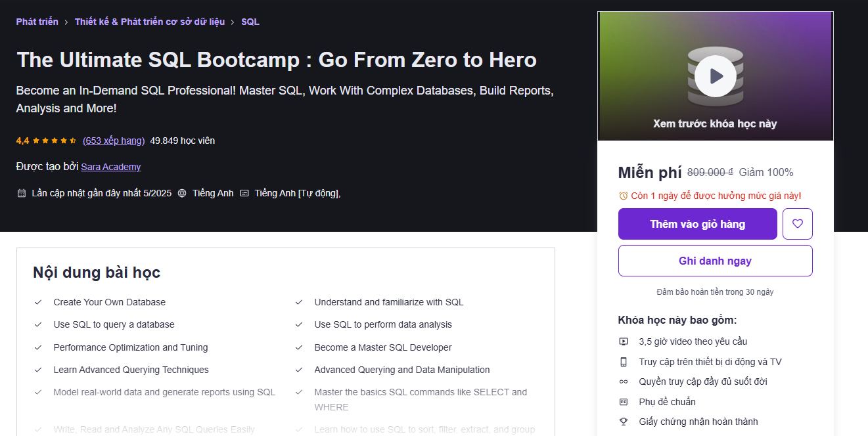Visit the Sara Academy instructor link
This screenshot has height=436, width=868.
click(x=111, y=167)
